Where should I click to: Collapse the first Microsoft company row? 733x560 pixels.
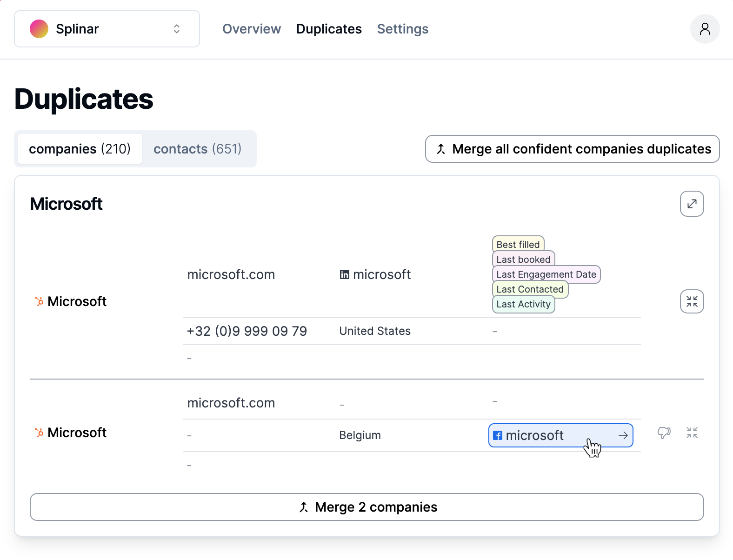692,301
